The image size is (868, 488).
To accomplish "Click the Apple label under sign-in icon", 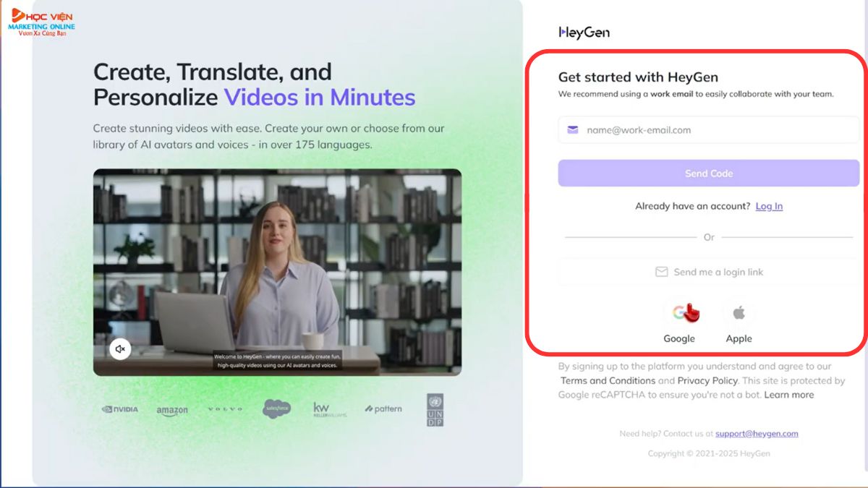I will (739, 338).
